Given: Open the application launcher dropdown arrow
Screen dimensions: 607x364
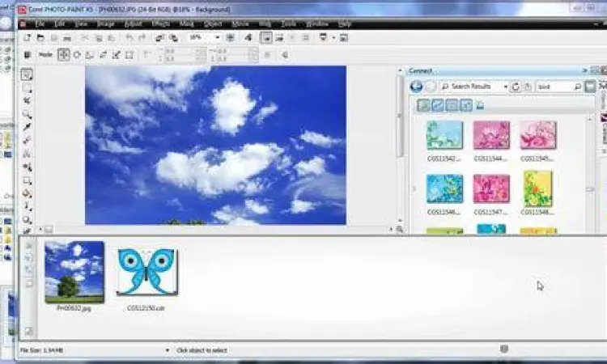Looking at the screenshot, I should pyautogui.click(x=333, y=38).
